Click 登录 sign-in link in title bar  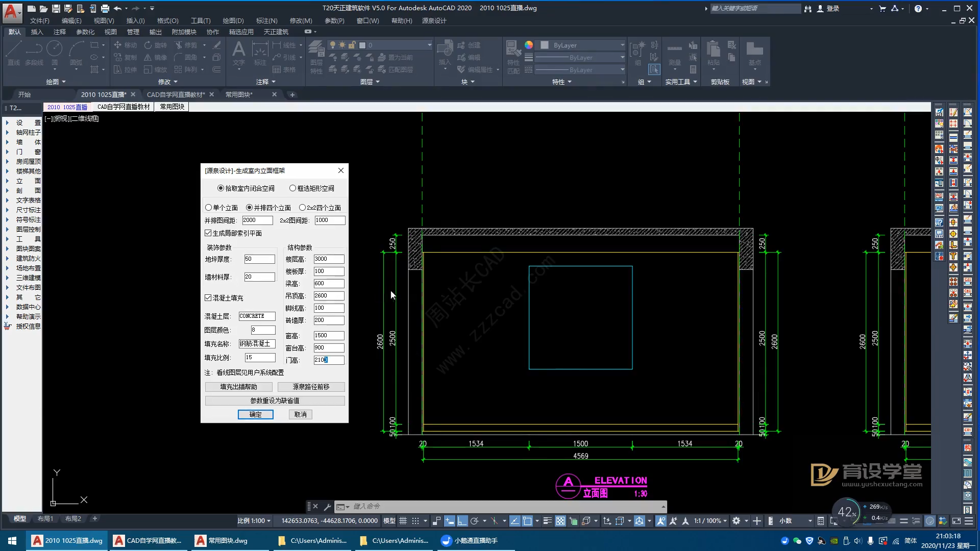point(832,8)
